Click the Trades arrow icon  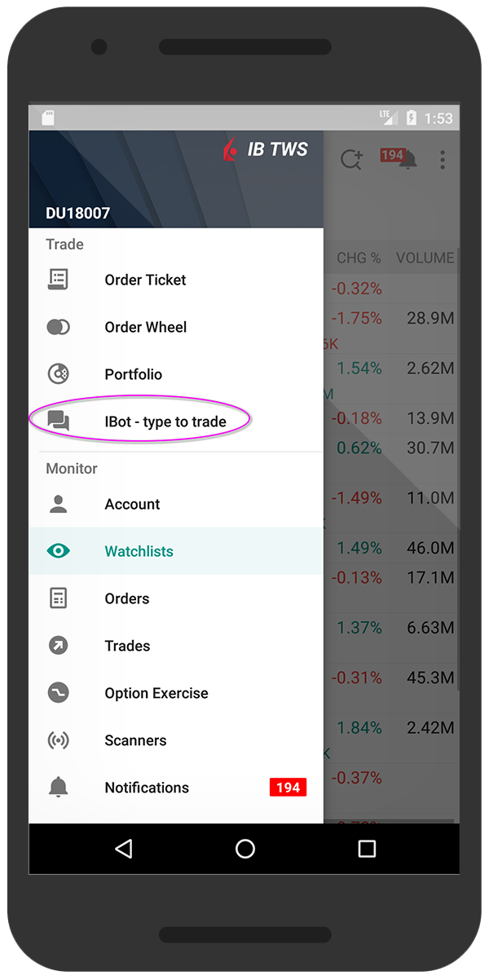58,645
